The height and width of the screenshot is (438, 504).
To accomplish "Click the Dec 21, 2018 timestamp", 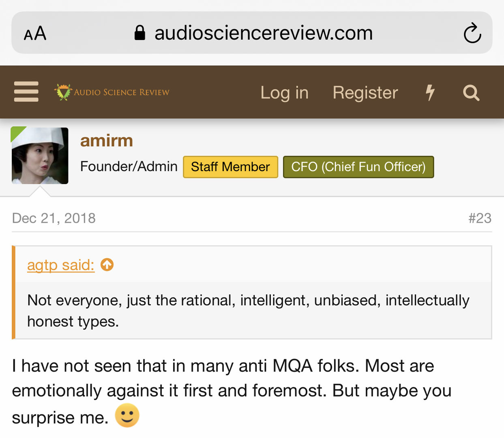I will (54, 218).
